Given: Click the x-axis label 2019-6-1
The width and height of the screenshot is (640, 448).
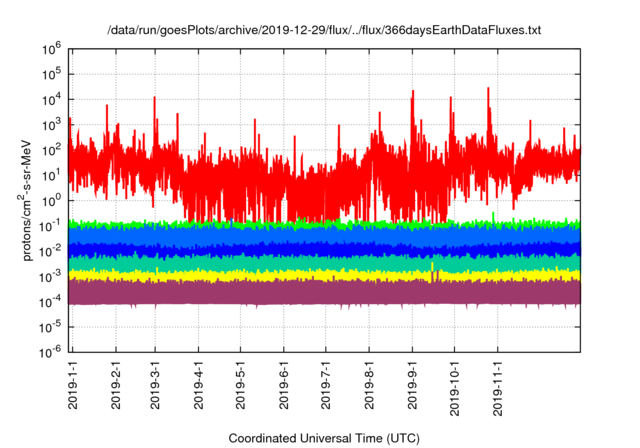Looking at the screenshot, I should (x=284, y=388).
